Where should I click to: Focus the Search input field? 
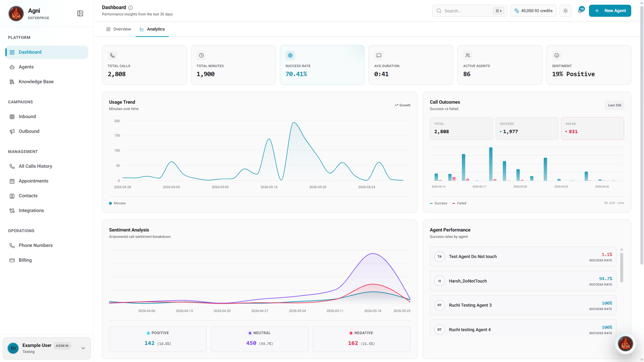coord(470,11)
